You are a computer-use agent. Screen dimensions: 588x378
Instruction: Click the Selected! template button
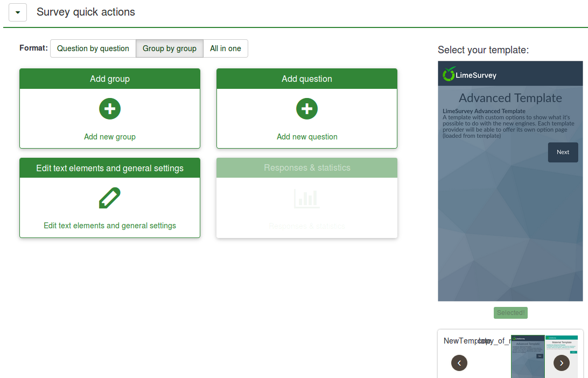[510, 313]
